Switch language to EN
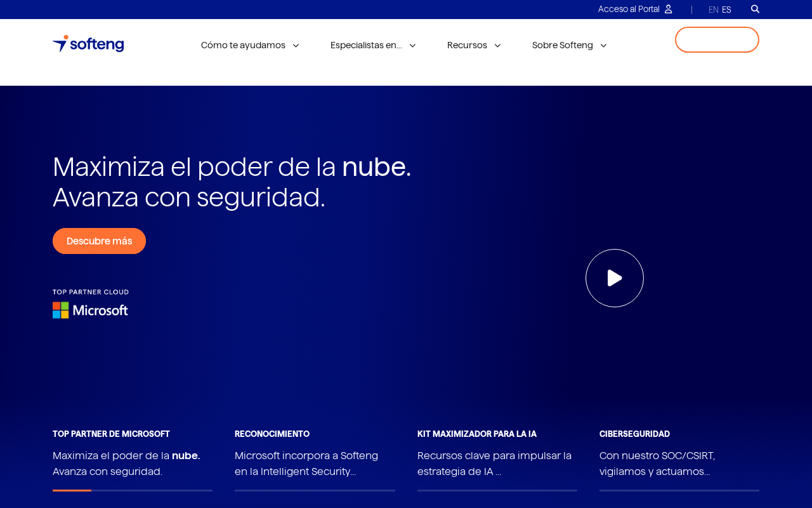This screenshot has width=812, height=508. (714, 10)
